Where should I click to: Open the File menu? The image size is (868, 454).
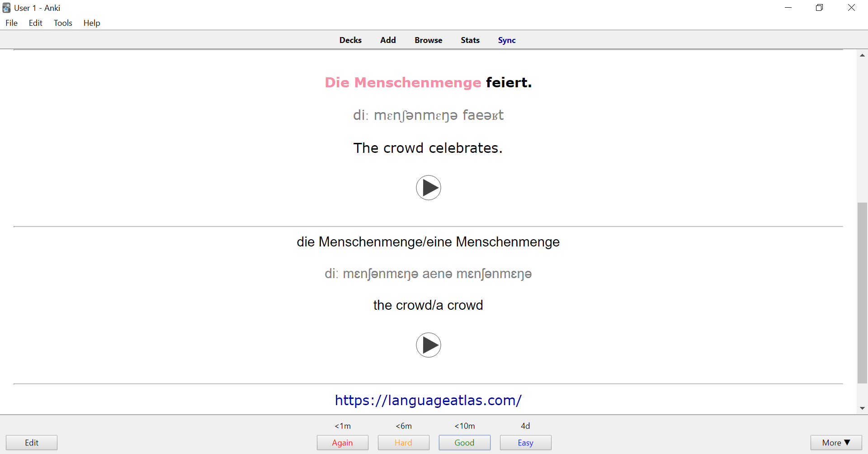tap(11, 23)
